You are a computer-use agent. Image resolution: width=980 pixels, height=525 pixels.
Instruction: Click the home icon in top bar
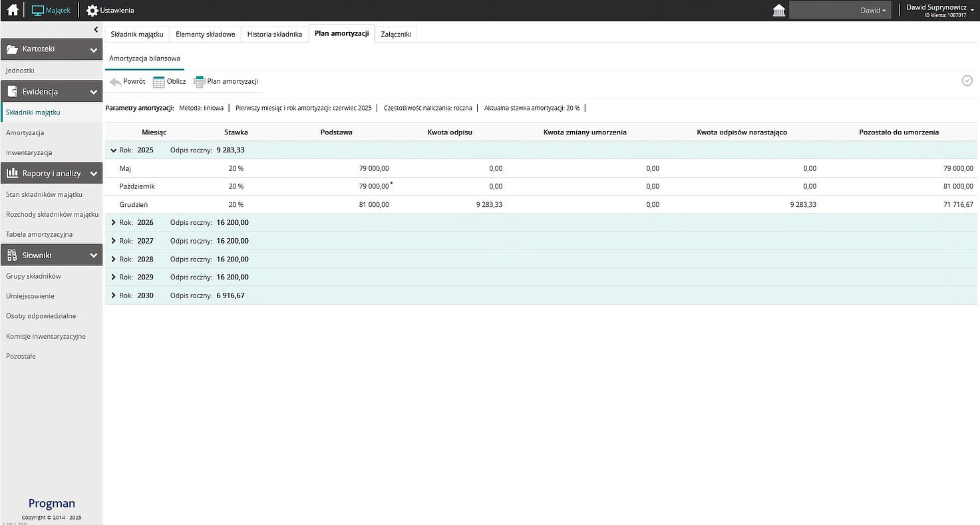coord(12,11)
